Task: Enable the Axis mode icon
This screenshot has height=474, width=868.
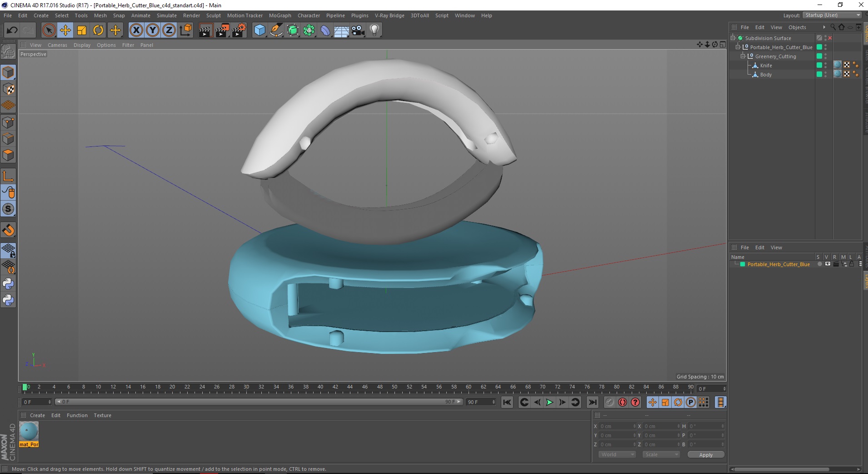Action: click(8, 176)
